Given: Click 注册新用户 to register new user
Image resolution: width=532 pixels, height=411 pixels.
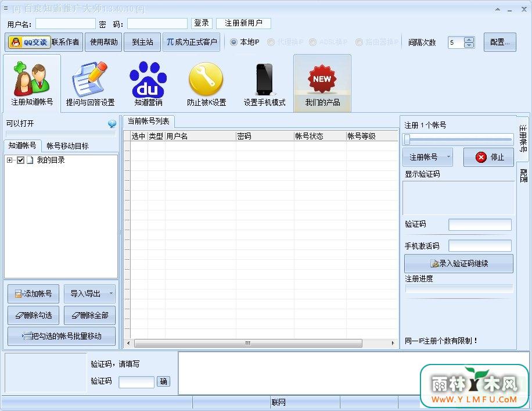Looking at the screenshot, I should tap(243, 23).
